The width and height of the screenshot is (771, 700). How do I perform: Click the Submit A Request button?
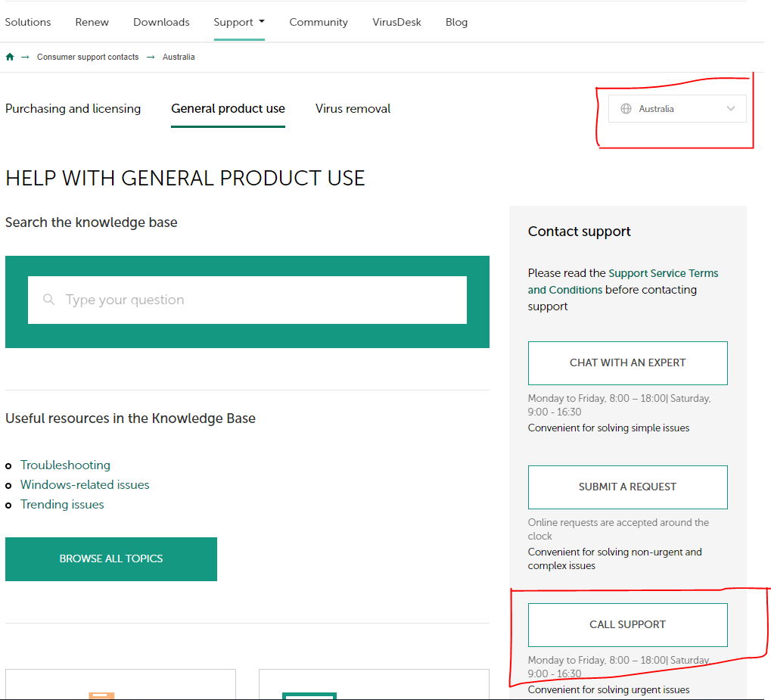coord(628,487)
